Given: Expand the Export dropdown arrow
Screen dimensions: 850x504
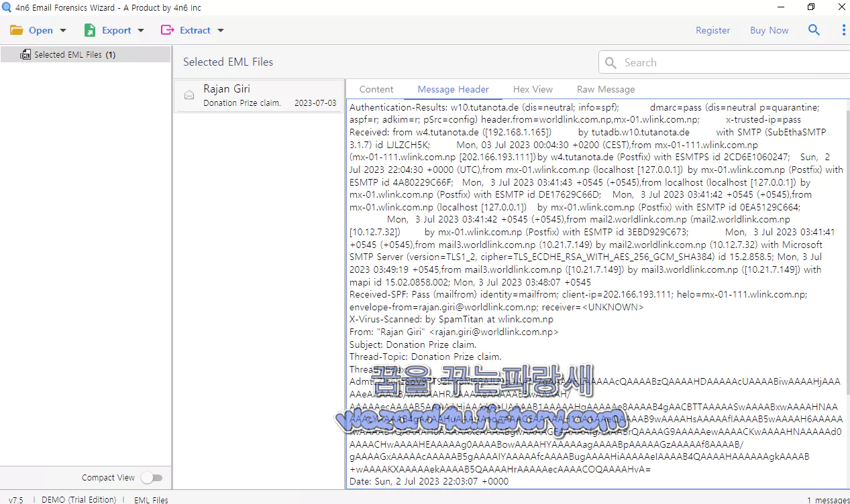Looking at the screenshot, I should click(141, 31).
